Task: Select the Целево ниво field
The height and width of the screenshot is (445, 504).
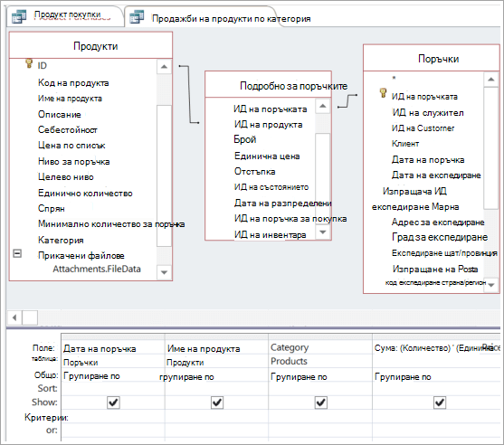Action: pos(66,176)
